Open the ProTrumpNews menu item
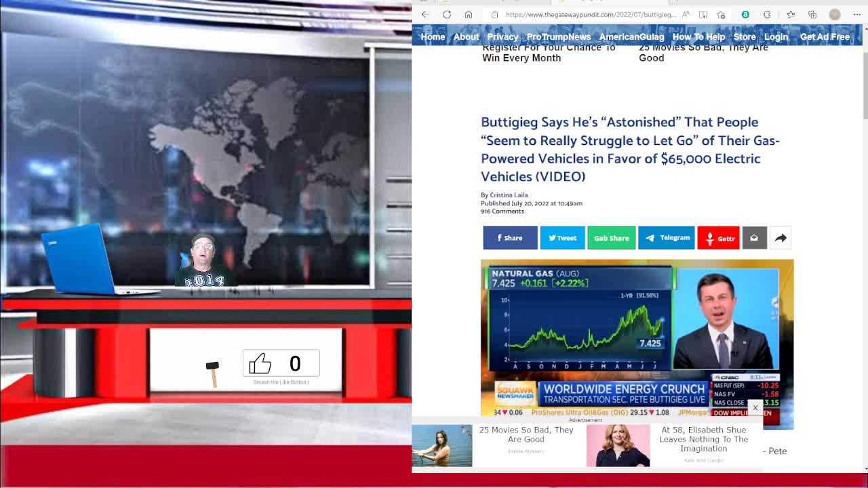 pos(559,37)
